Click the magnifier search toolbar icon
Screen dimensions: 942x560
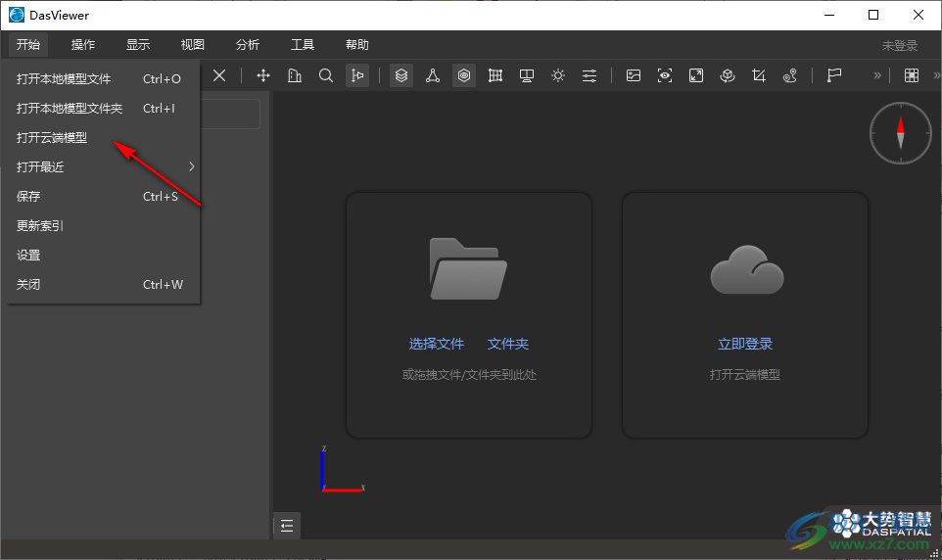(326, 75)
